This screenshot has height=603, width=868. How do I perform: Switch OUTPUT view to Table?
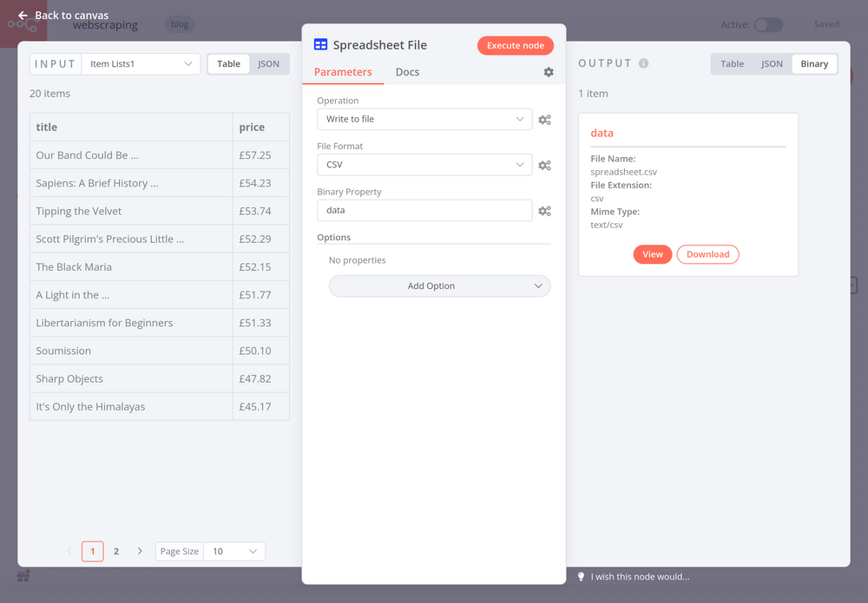(732, 63)
